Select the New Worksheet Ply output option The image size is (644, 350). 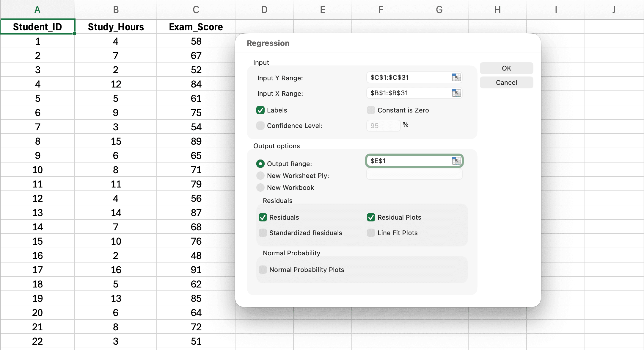260,176
